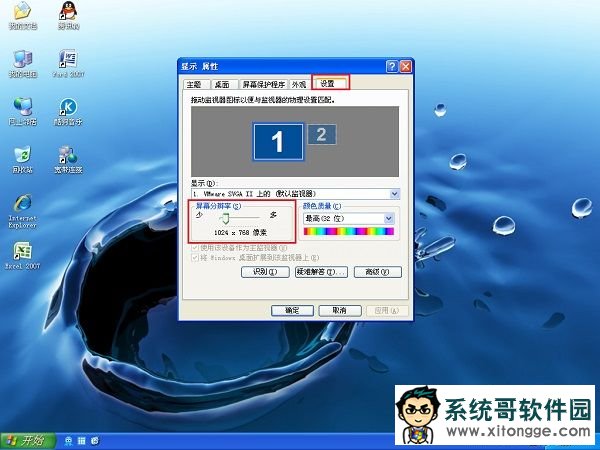Switch to the Desktop tab

(x=221, y=85)
